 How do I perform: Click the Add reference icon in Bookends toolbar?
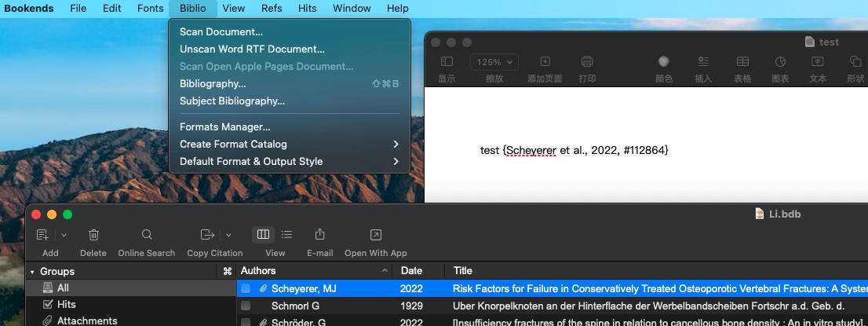tap(42, 235)
